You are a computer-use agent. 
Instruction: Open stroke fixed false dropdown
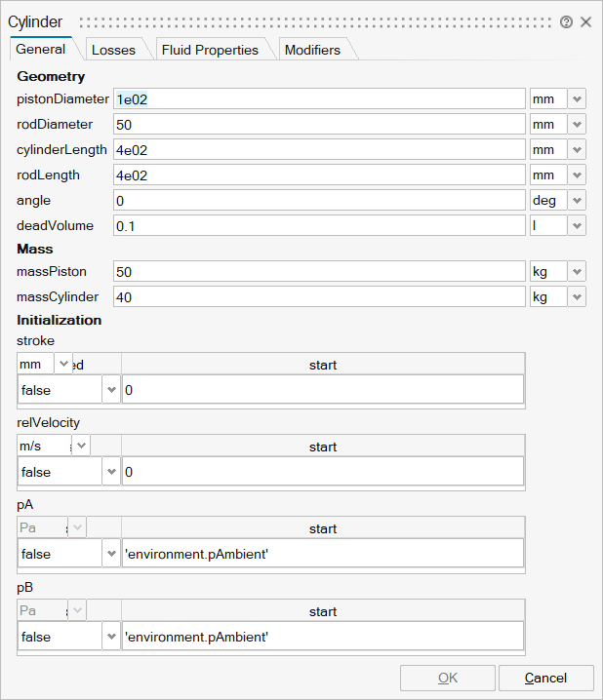(x=110, y=390)
